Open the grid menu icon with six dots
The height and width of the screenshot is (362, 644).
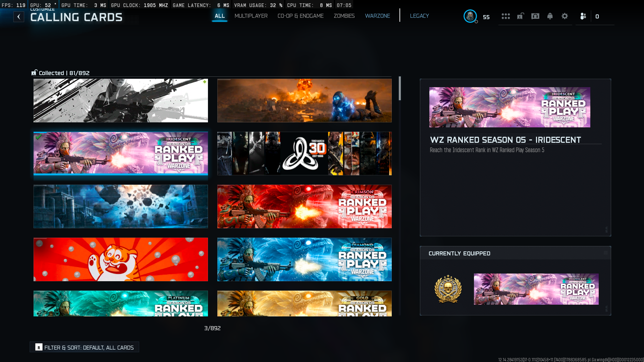coord(506,16)
